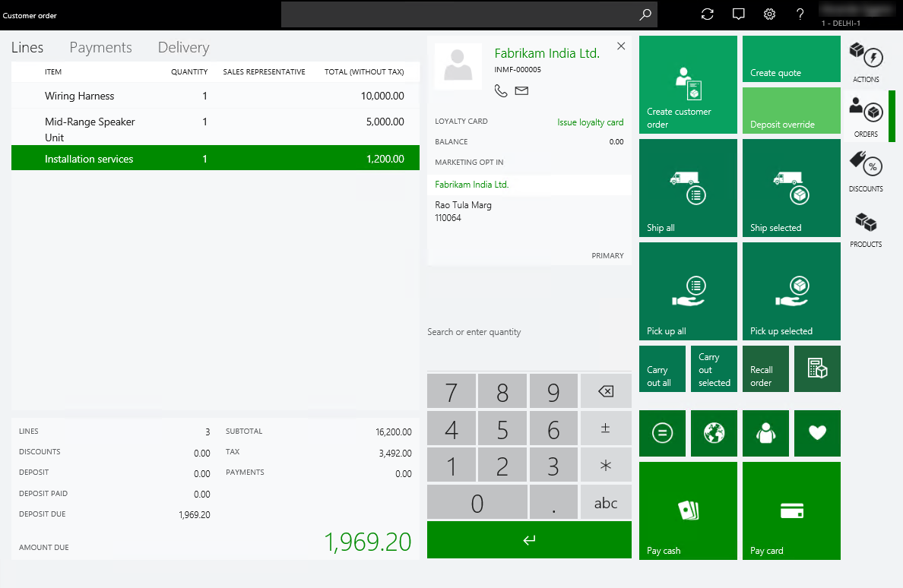Select the globe tile icon
903x588 pixels.
pos(714,433)
